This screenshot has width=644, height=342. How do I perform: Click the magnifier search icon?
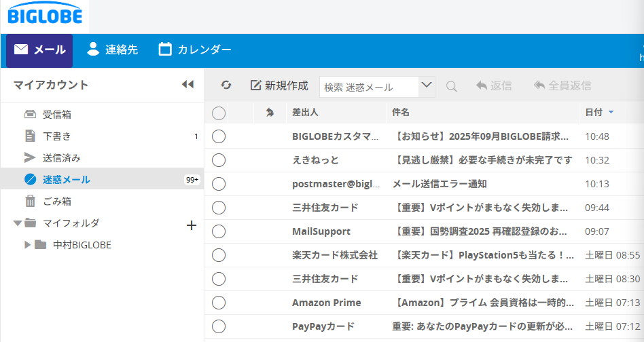451,86
